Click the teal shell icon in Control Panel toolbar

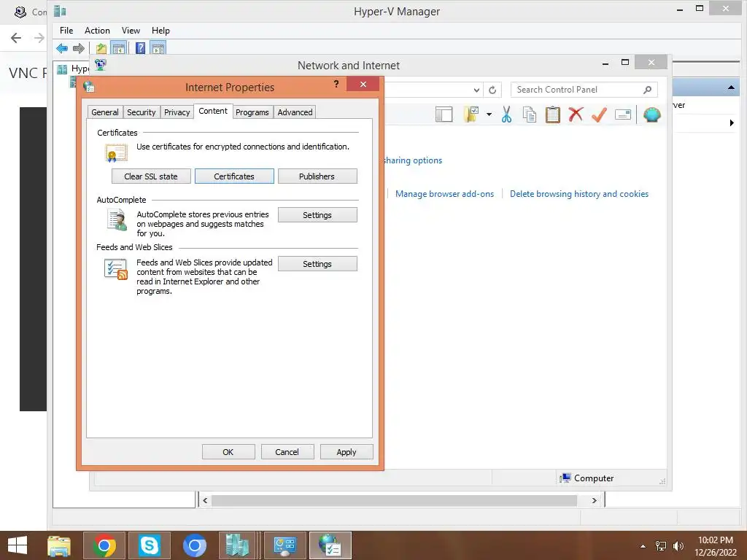coord(651,114)
